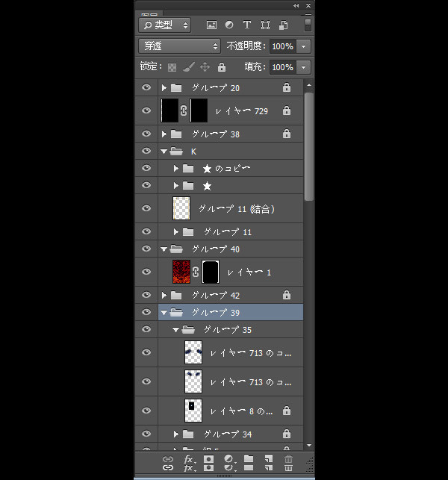
Task: Click the lock icon on レイヤー 729
Action: tap(287, 110)
